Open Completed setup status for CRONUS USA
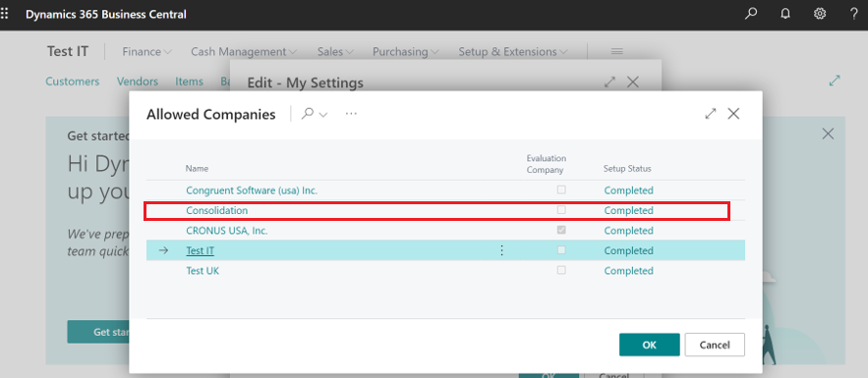 [x=628, y=231]
